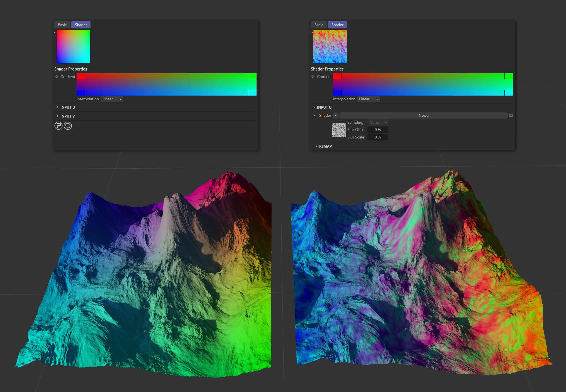Click the gradient diamond icon beside Gradient label
Screen dimensions: 566x392
coord(56,77)
